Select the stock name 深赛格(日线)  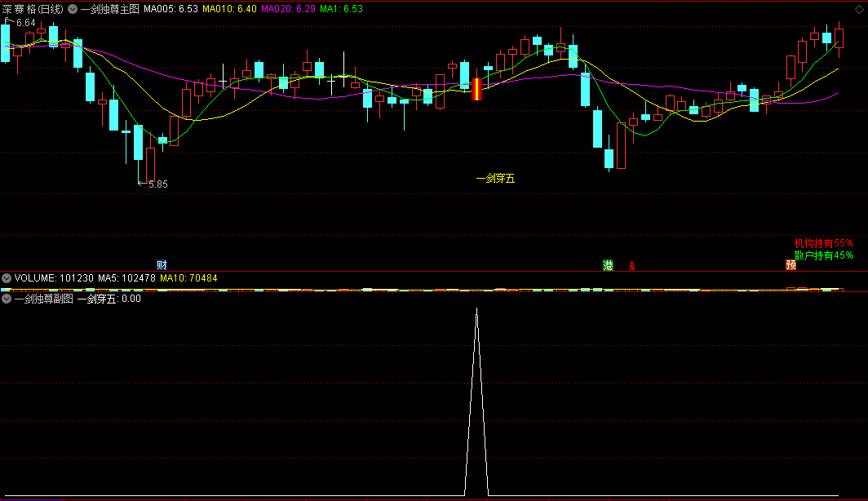tap(33, 9)
